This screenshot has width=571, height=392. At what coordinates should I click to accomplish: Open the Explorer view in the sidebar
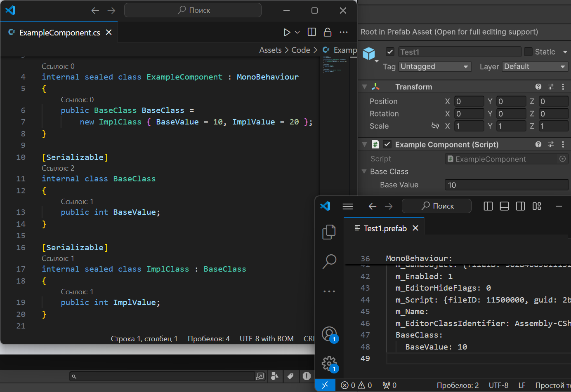(329, 232)
